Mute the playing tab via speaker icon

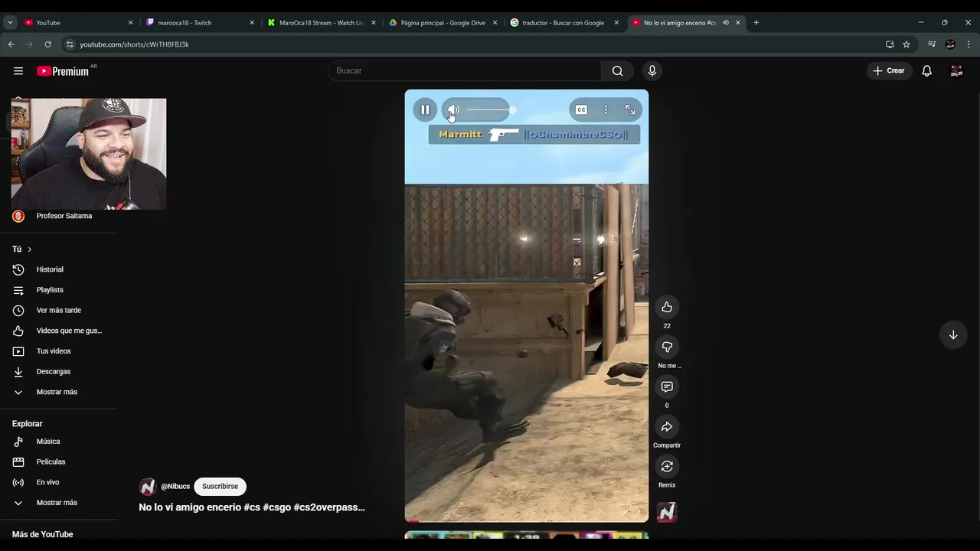726,23
